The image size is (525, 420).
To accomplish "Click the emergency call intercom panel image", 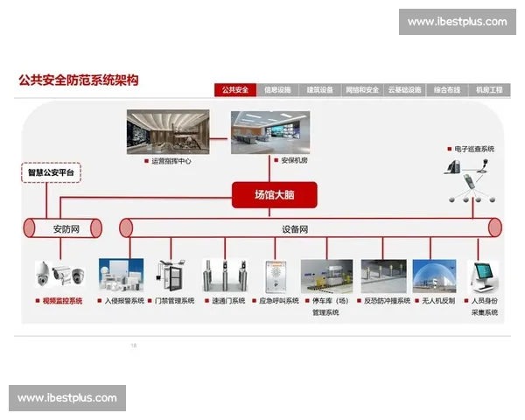I will click(276, 277).
